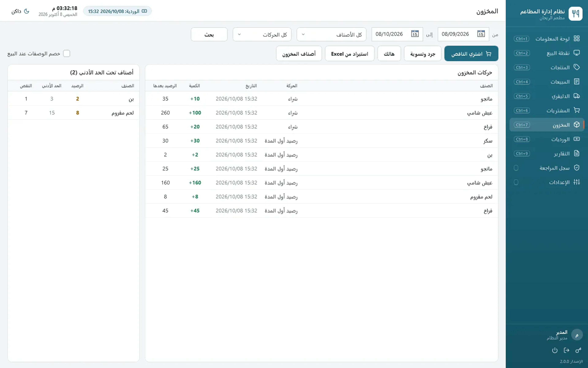Click the '+100' quantity for عيش شامي purchase

tap(195, 113)
